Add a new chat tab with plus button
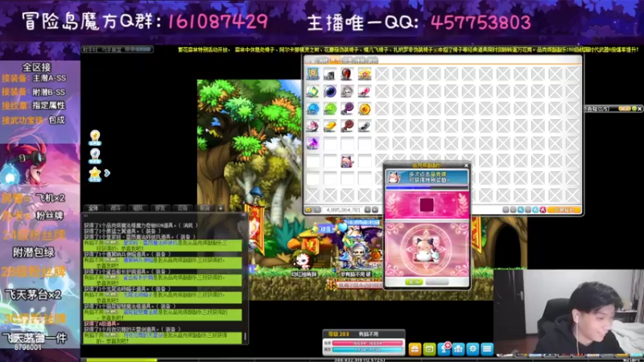The height and width of the screenshot is (362, 644). coord(221,208)
